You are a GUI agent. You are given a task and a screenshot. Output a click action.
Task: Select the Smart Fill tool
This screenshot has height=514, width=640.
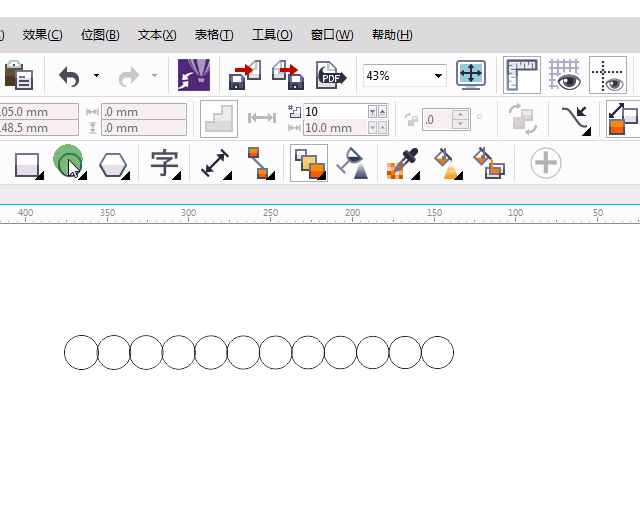[489, 163]
